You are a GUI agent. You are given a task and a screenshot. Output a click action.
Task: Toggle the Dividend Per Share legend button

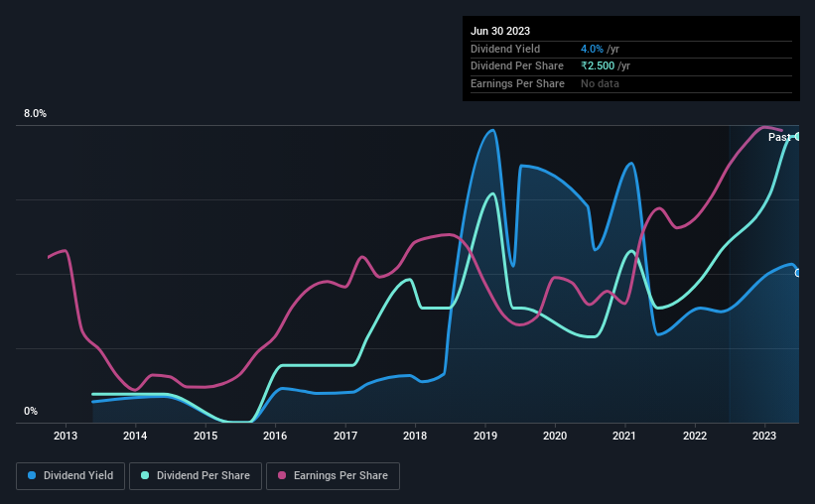tap(196, 476)
